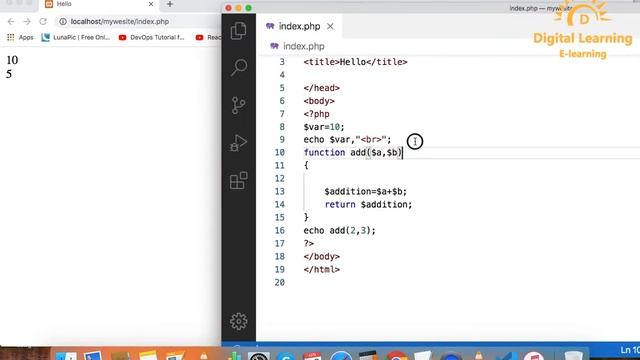Place cursor on the <body> line

pos(319,101)
